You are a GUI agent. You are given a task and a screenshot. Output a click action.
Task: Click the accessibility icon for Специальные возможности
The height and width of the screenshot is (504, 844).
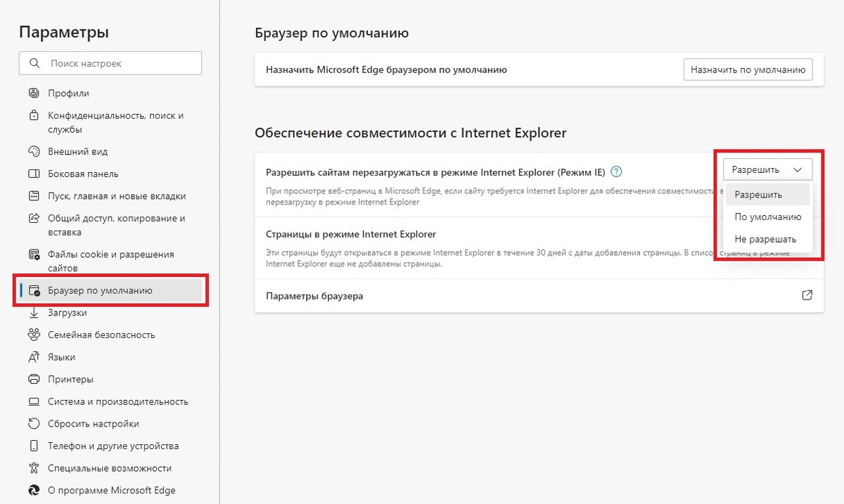coord(33,468)
